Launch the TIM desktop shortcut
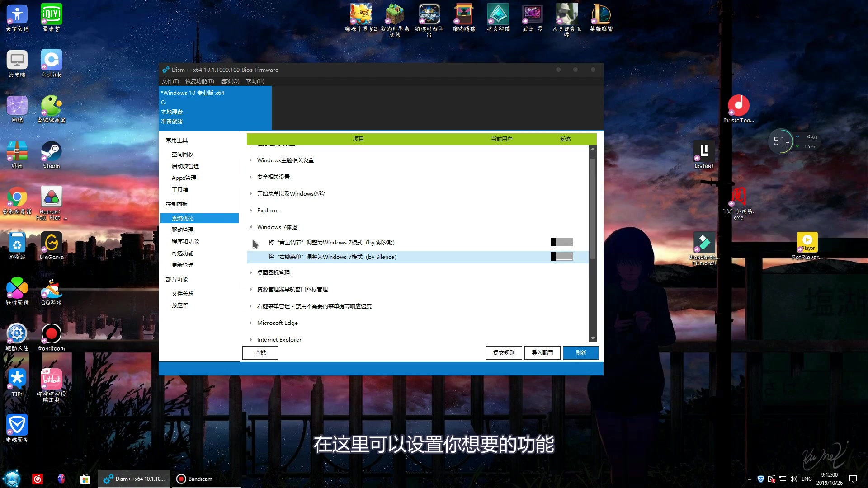The width and height of the screenshot is (868, 488). pos(17,383)
